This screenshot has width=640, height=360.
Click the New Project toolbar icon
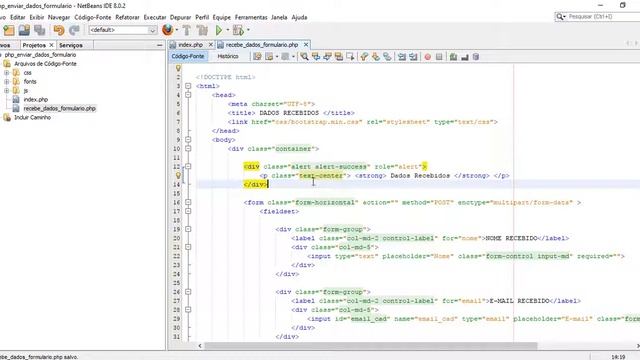(9, 30)
